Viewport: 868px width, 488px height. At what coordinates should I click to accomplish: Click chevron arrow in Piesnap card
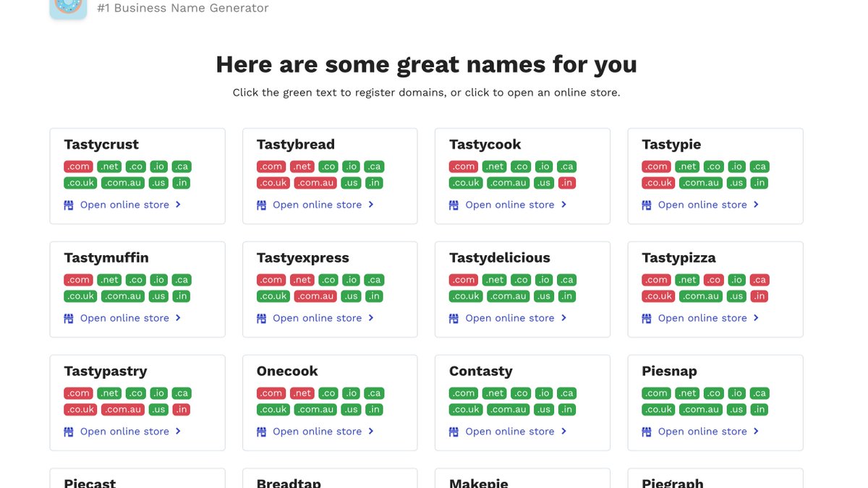(756, 431)
